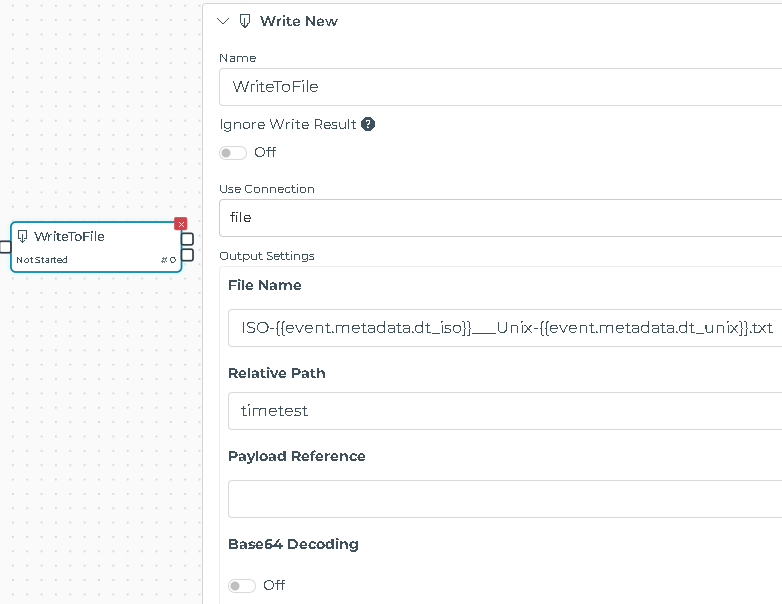Click the input port on node's left edge
Image resolution: width=782 pixels, height=604 pixels.
tap(5, 247)
